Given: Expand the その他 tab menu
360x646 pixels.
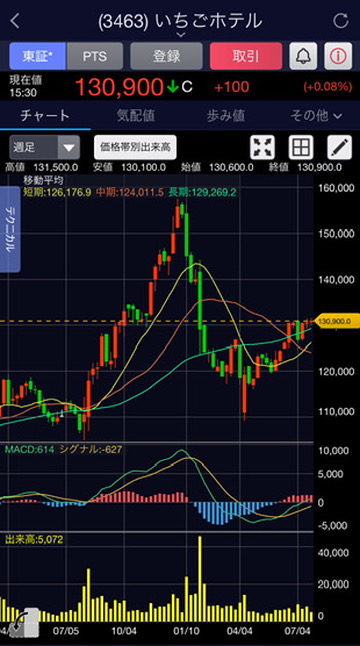Looking at the screenshot, I should [316, 116].
